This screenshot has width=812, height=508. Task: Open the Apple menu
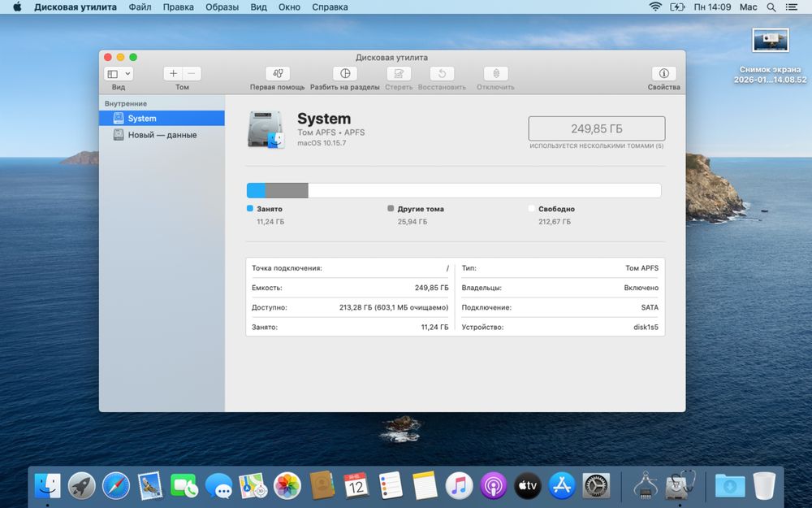pyautogui.click(x=17, y=7)
